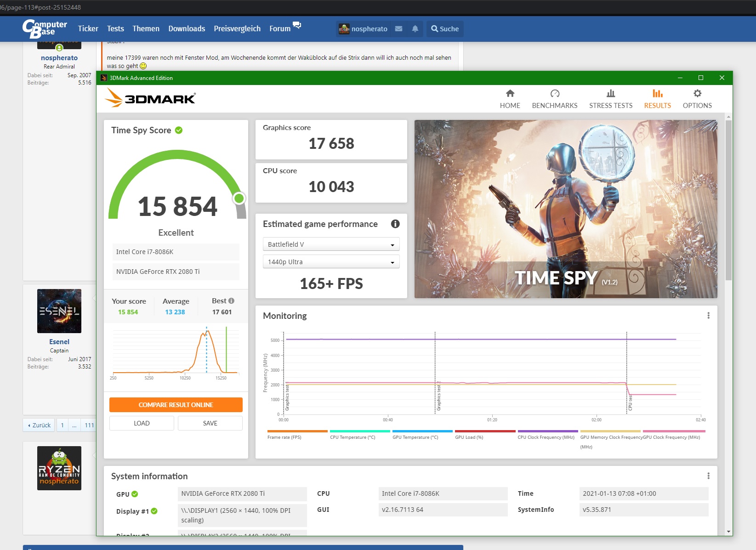The image size is (756, 550).
Task: Open Preisvergleich in the navbar
Action: click(x=237, y=28)
